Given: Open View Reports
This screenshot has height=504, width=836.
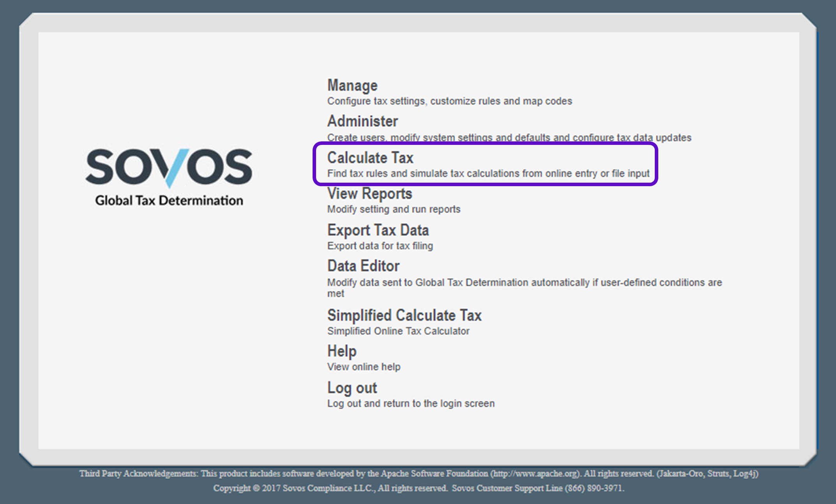Looking at the screenshot, I should [x=369, y=194].
